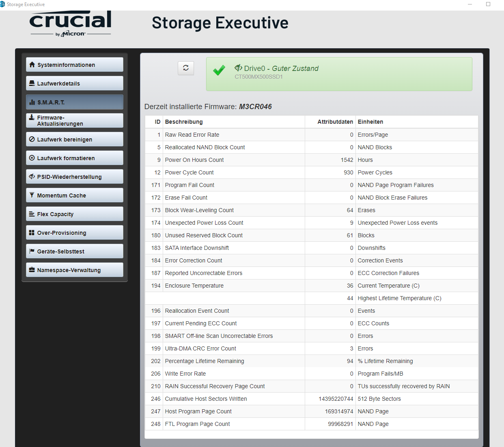Click the PSID-Wiederherstellung reset icon
Viewport: 504px width, 447px height.
[x=32, y=176]
